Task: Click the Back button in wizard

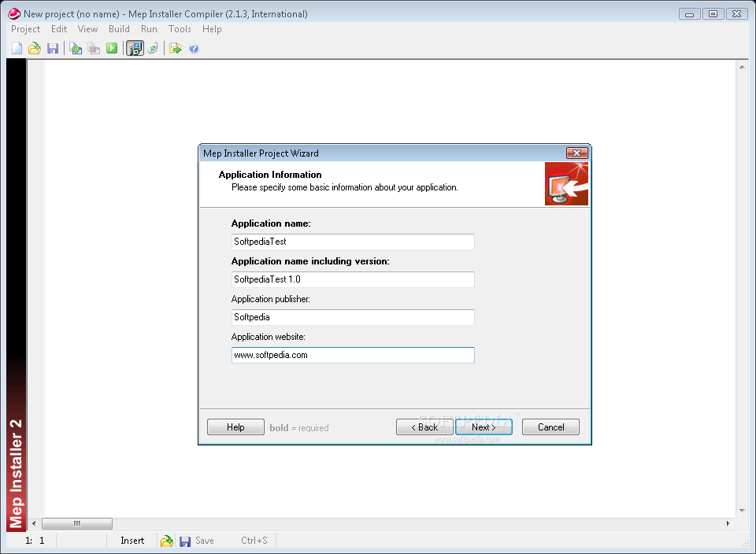Action: click(424, 427)
